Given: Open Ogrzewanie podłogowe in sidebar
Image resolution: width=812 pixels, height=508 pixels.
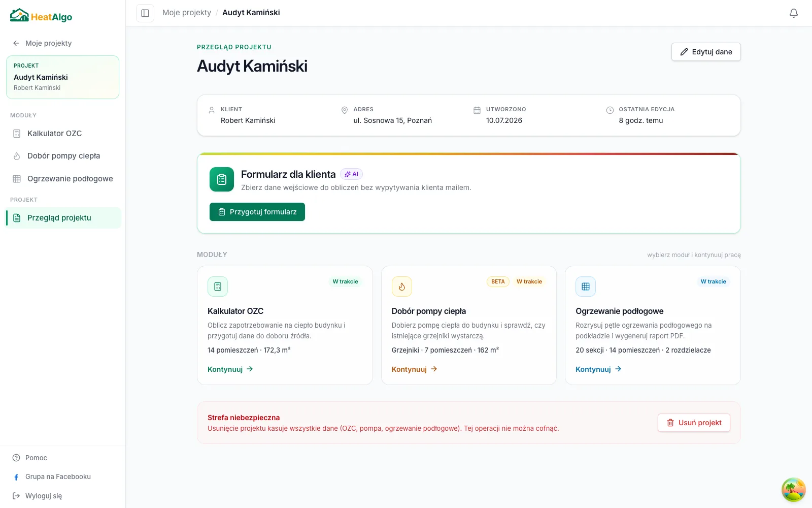Looking at the screenshot, I should [x=63, y=179].
